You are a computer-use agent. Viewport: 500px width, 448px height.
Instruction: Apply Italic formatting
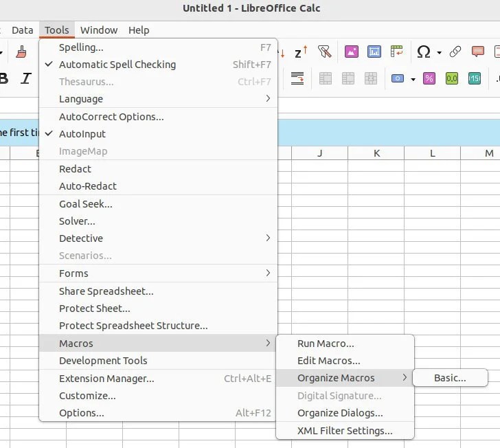(x=26, y=78)
